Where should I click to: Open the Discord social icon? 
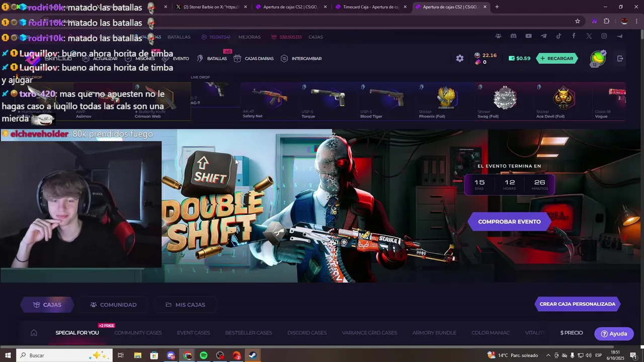[x=513, y=36]
